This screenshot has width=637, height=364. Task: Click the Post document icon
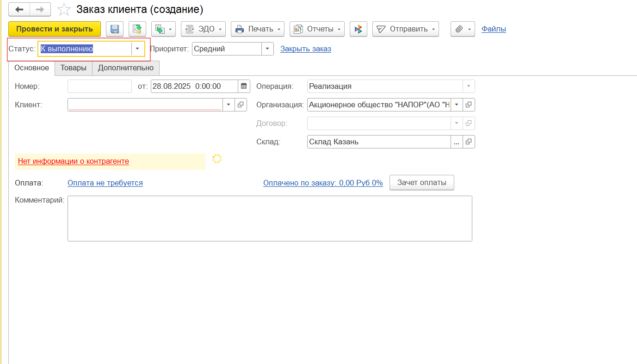coord(137,29)
